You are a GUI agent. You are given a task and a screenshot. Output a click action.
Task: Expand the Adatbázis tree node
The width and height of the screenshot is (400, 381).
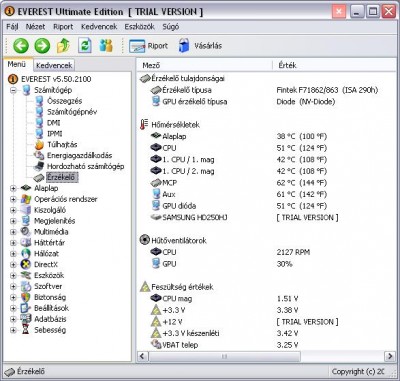coord(13,319)
